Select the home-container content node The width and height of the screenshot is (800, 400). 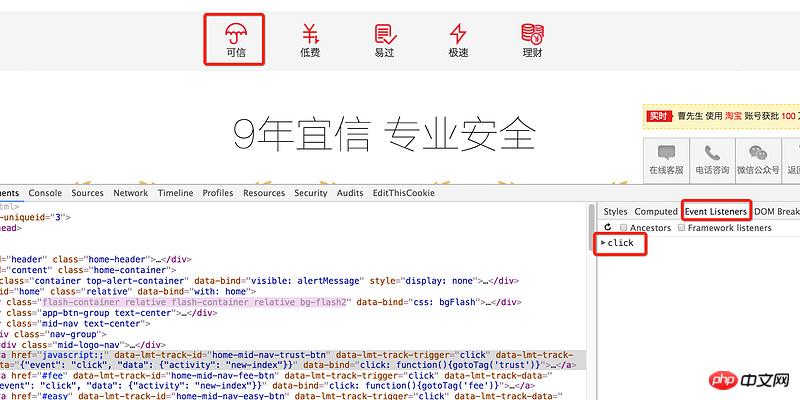tap(88, 270)
